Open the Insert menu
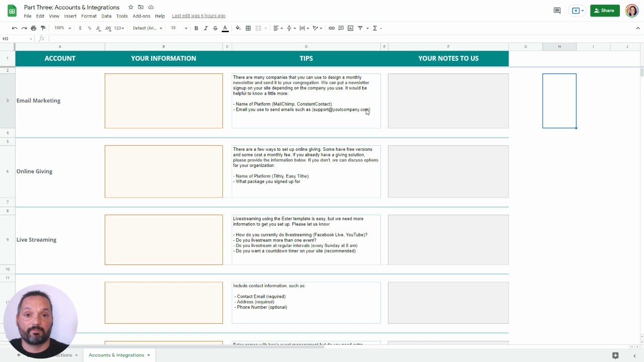The height and width of the screenshot is (362, 644). click(x=70, y=16)
